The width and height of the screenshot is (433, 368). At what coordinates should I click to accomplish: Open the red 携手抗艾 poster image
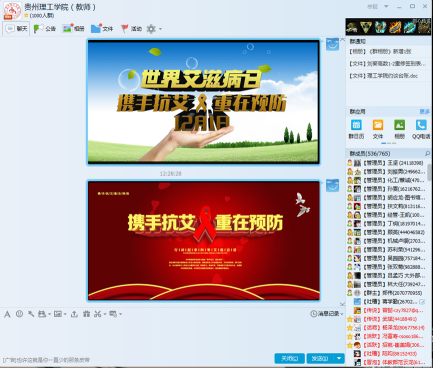(203, 241)
